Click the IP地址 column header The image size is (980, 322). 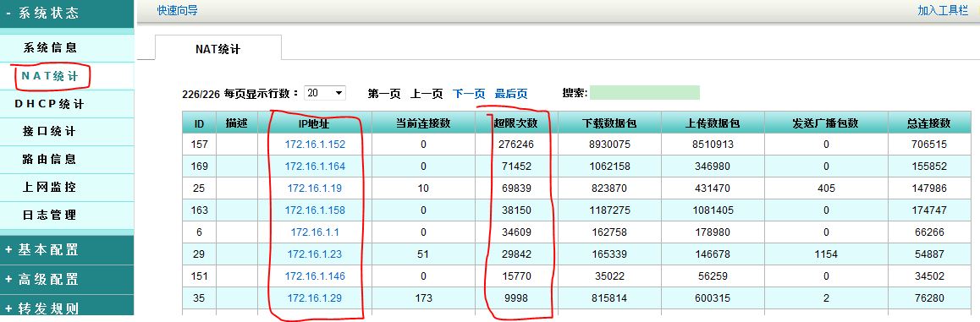(315, 123)
